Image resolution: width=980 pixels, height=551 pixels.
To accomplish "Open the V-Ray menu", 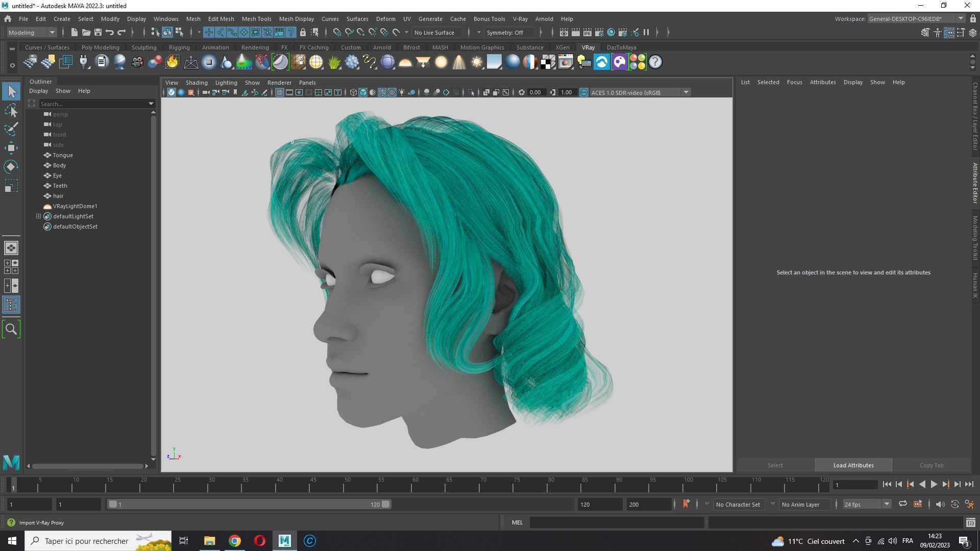I will click(520, 19).
